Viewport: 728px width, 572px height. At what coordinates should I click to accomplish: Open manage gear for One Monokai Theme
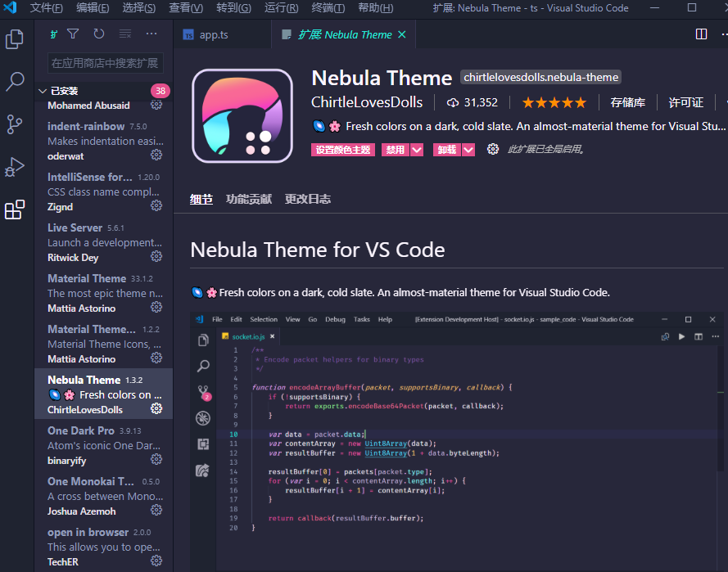pos(156,511)
